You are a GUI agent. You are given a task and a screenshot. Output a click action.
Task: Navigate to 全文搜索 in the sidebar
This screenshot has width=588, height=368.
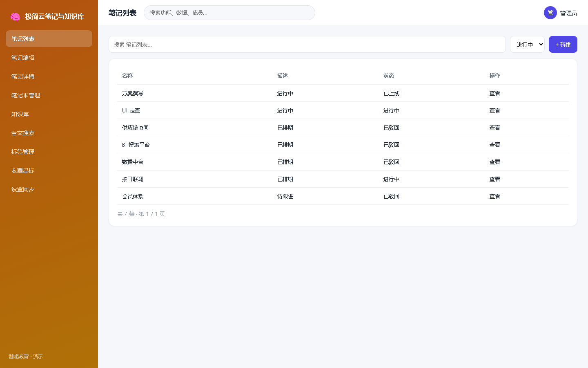pyautogui.click(x=49, y=133)
